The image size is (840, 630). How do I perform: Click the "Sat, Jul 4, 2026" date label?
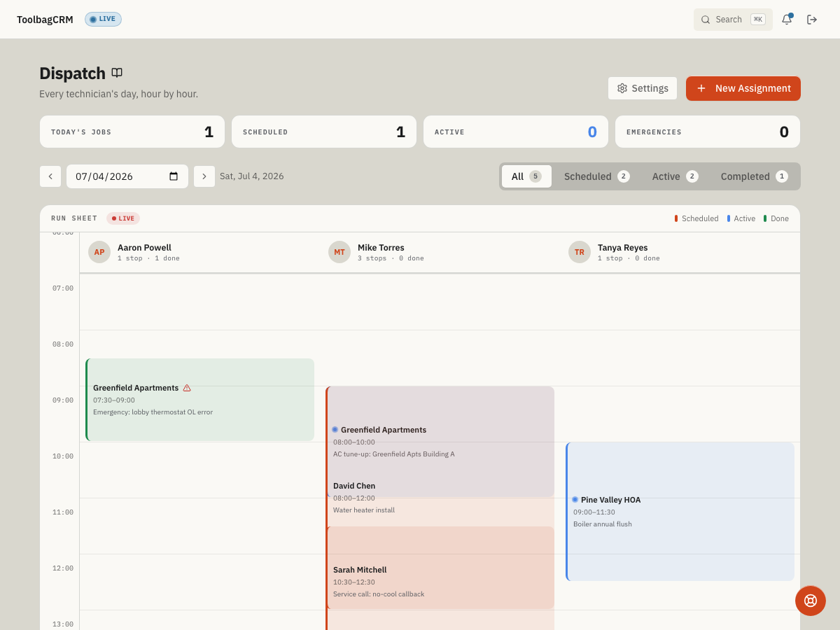[x=252, y=176]
